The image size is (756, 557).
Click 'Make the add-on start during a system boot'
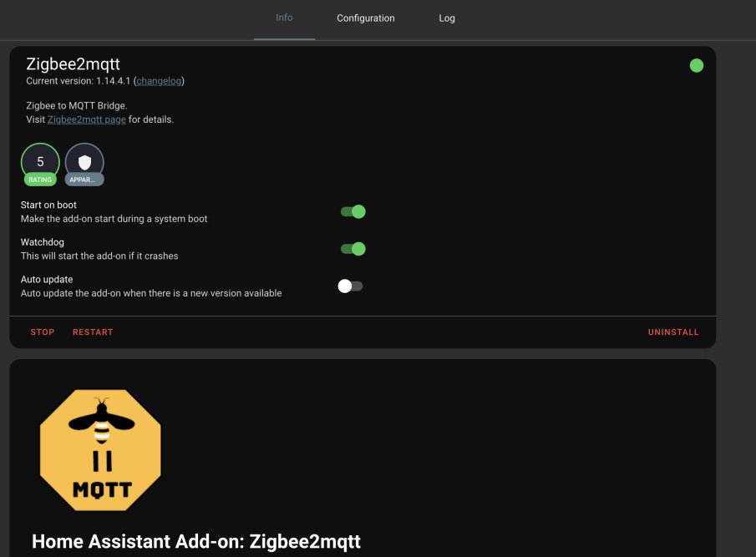pyautogui.click(x=114, y=219)
